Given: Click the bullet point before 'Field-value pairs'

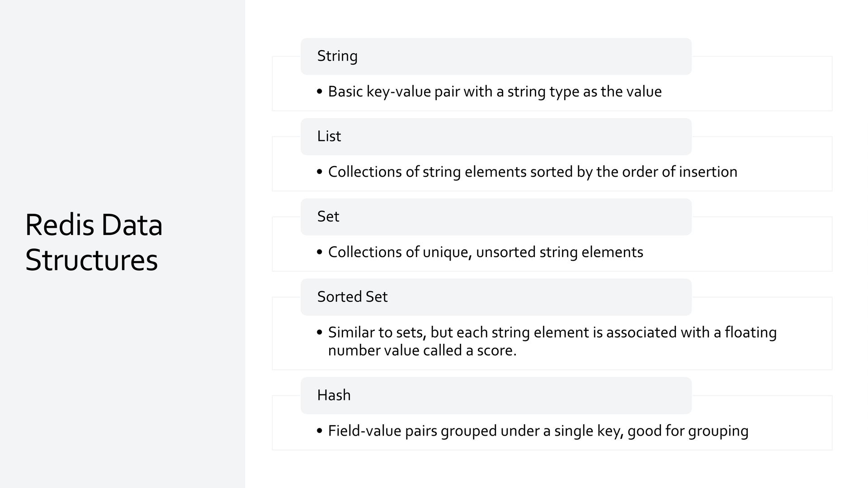Looking at the screenshot, I should 320,431.
